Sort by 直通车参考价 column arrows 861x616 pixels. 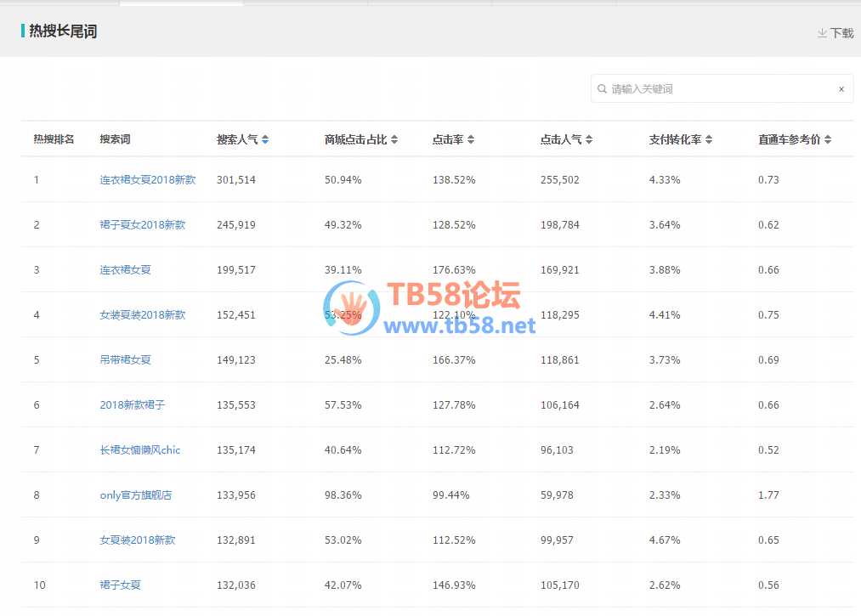[x=828, y=140]
